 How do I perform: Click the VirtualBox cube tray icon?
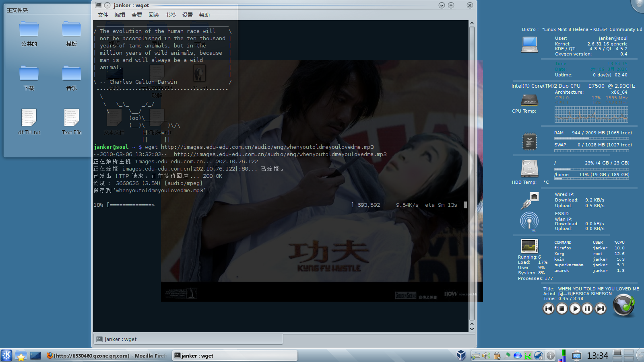(461, 355)
